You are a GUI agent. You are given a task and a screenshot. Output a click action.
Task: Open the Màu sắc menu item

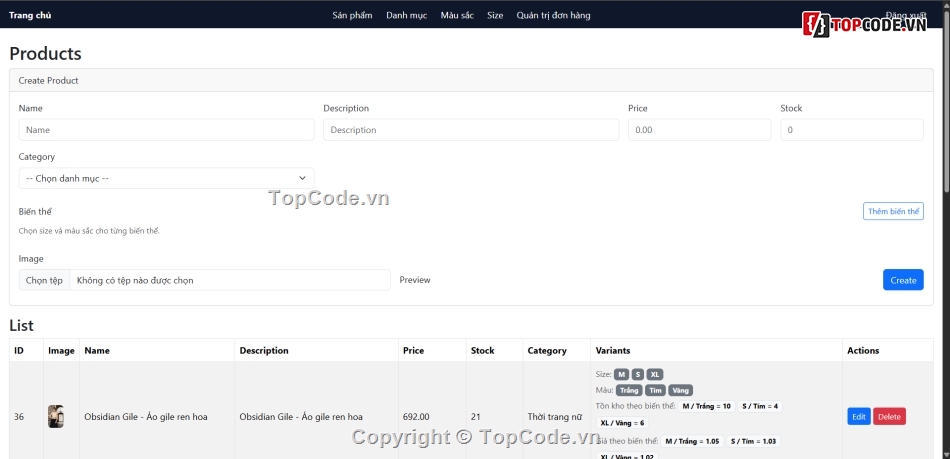(x=457, y=15)
